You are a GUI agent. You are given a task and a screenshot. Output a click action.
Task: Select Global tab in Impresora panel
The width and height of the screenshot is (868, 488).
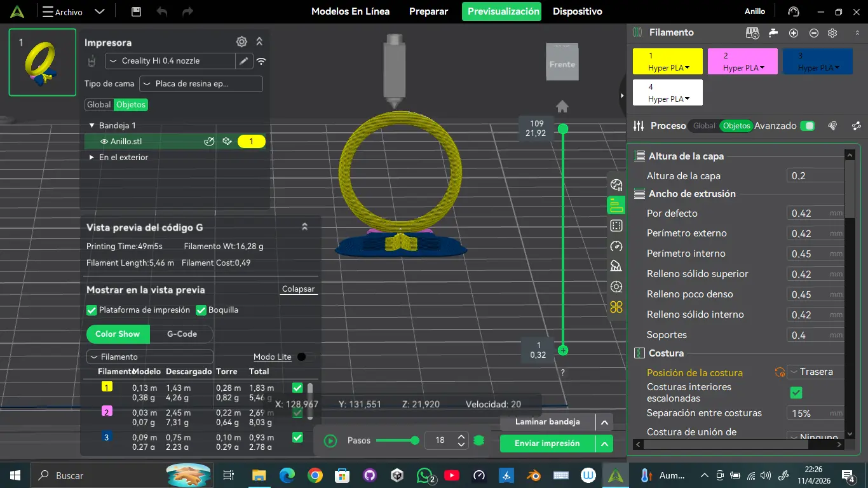(x=99, y=105)
